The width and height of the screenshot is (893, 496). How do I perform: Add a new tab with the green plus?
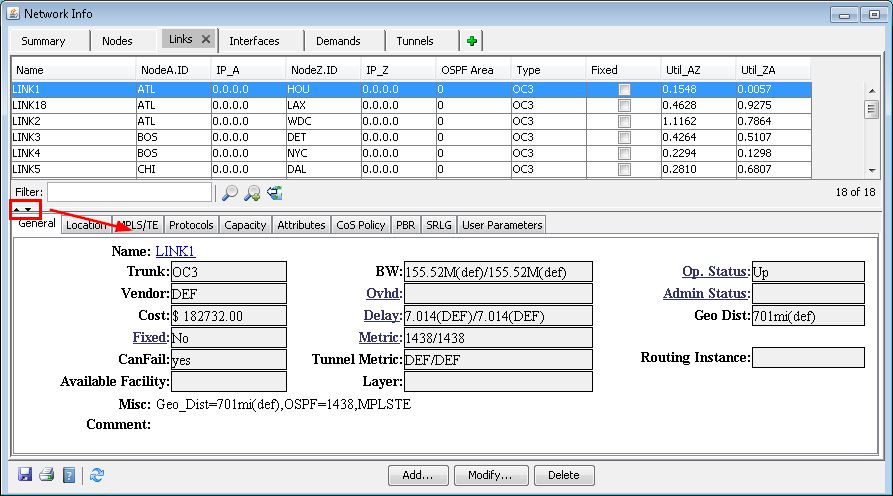pyautogui.click(x=472, y=41)
